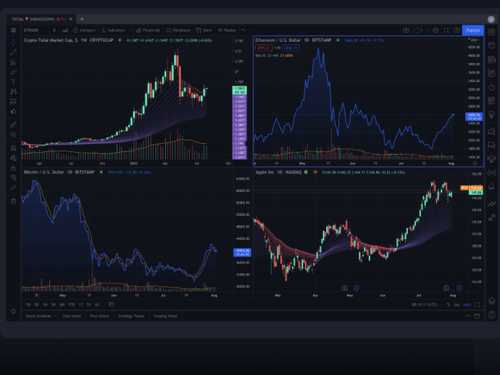The height and width of the screenshot is (375, 500).
Task: Open the alerts clock panel in right sidebar
Action: [492, 45]
